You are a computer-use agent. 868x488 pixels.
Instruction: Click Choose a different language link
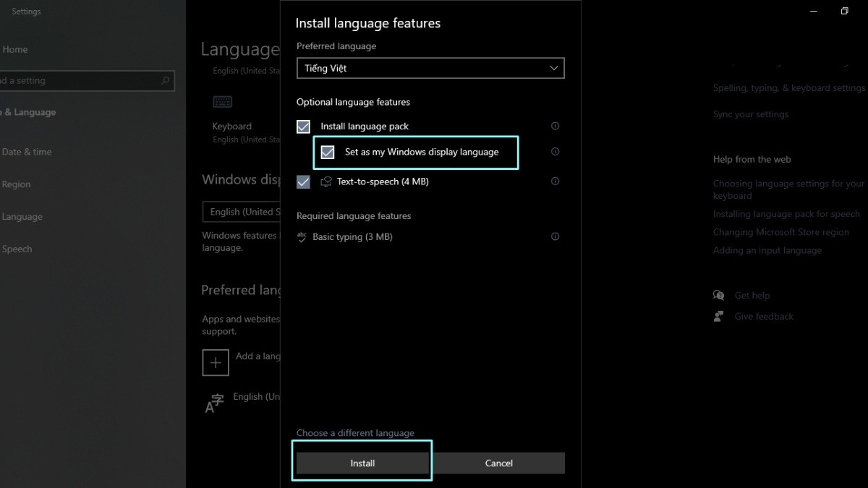coord(355,433)
